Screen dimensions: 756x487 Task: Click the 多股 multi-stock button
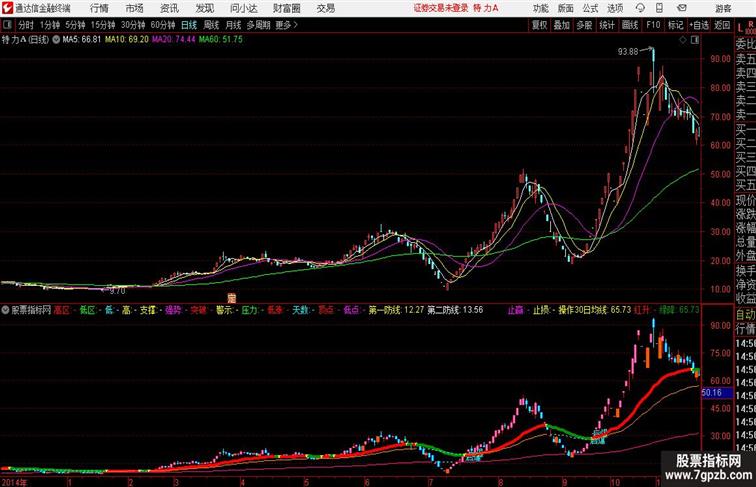click(584, 25)
